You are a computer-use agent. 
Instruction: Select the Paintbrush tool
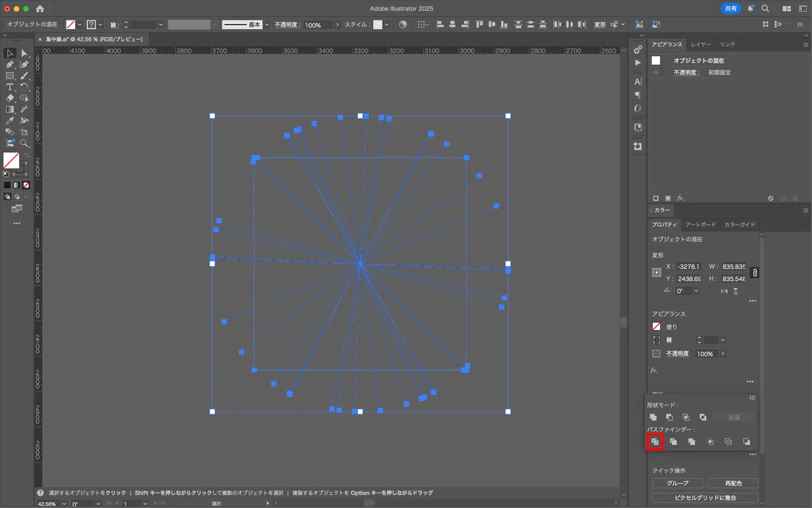pos(24,76)
